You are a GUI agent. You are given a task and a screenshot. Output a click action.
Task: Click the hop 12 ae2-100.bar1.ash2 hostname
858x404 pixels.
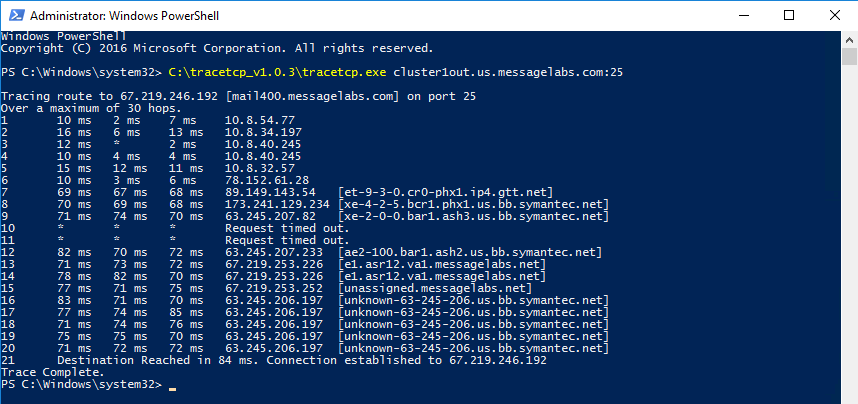[470, 252]
